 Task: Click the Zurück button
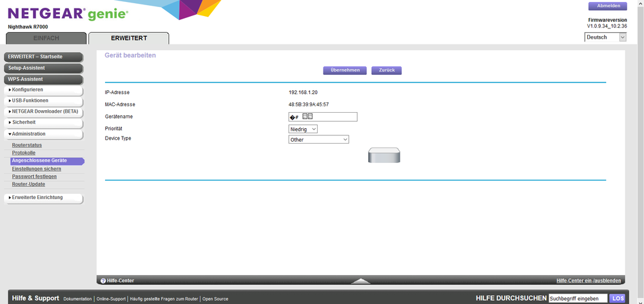(387, 71)
